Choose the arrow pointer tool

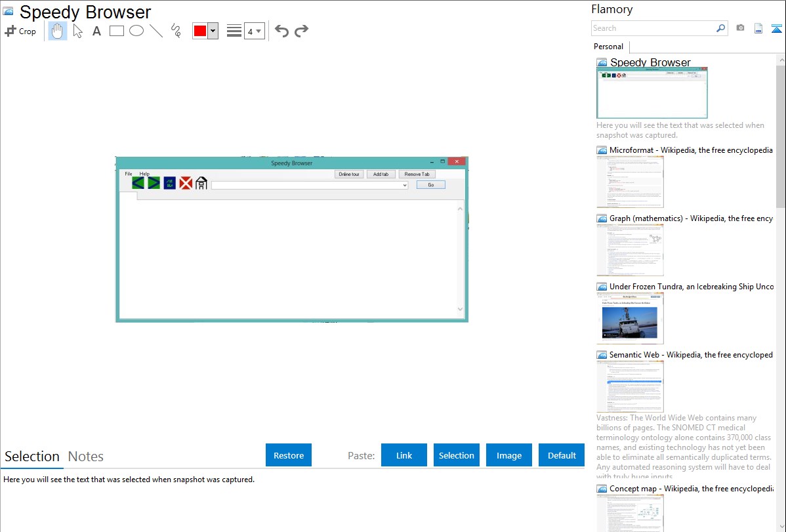[77, 31]
